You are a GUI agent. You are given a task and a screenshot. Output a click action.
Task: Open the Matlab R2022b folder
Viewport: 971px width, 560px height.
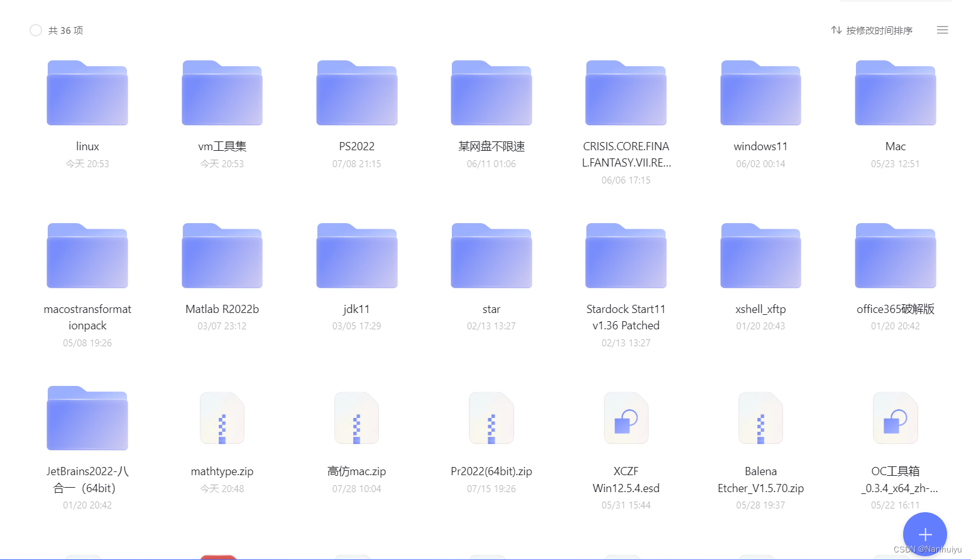(x=222, y=256)
